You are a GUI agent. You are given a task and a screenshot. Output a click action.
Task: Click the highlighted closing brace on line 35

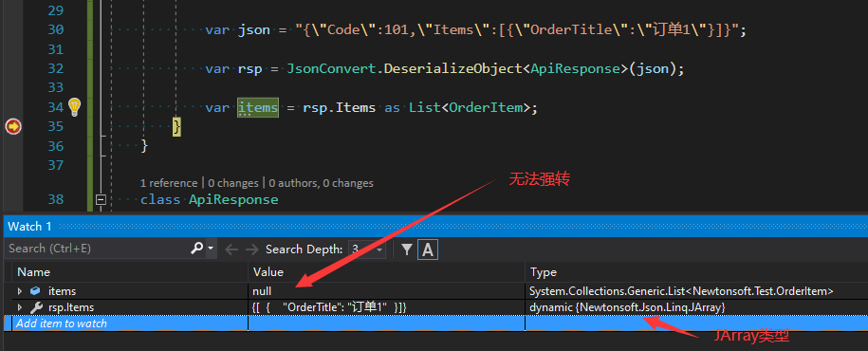176,127
